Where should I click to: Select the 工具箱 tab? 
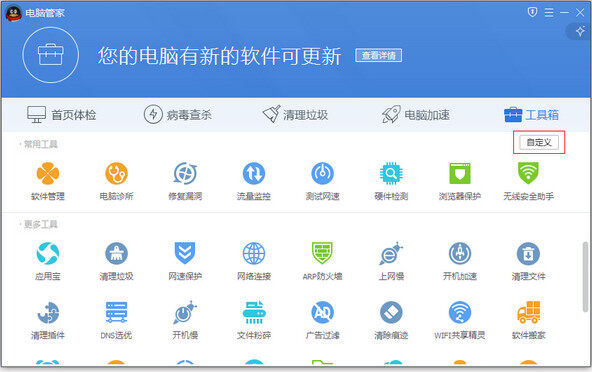[x=531, y=114]
